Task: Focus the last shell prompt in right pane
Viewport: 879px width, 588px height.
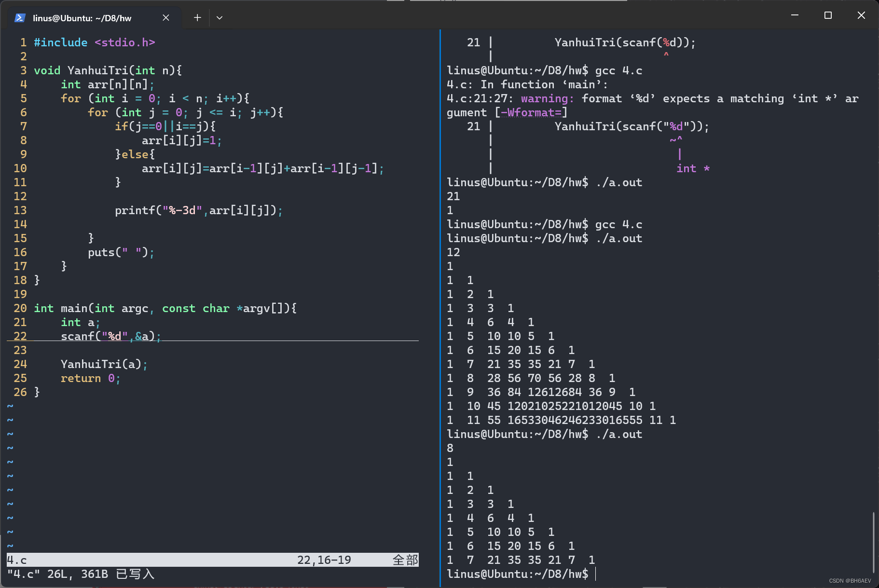Action: (x=595, y=574)
